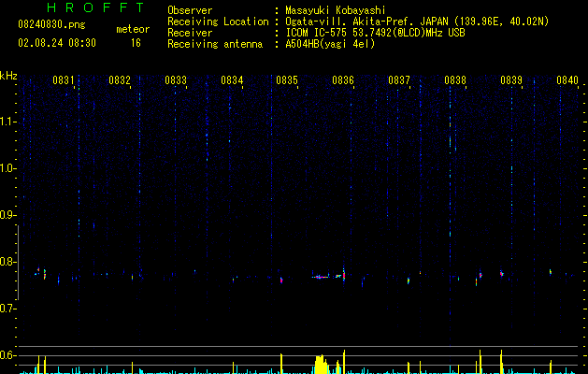Click the 'Observer' field label

tap(190, 10)
